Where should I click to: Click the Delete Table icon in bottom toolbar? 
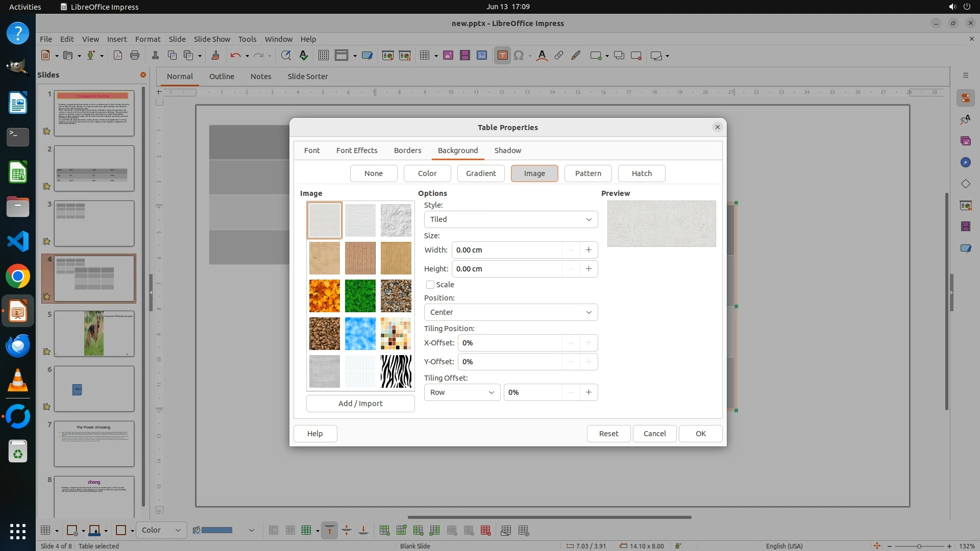485,531
